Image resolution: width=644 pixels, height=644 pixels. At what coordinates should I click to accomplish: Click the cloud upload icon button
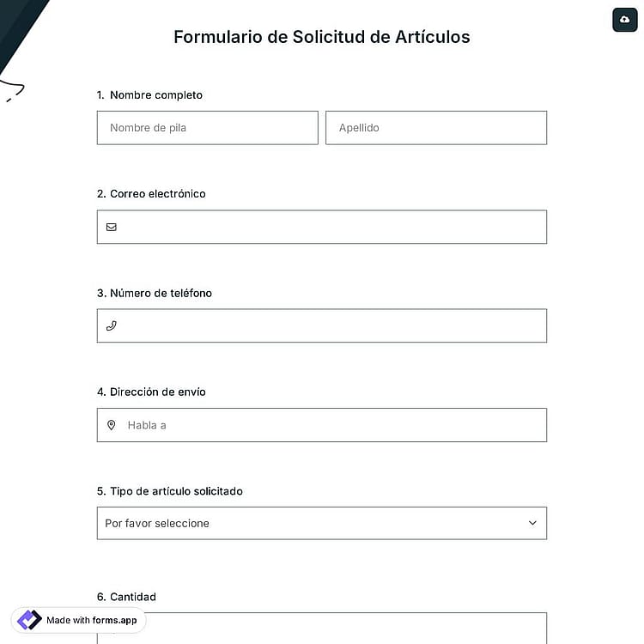pyautogui.click(x=624, y=19)
